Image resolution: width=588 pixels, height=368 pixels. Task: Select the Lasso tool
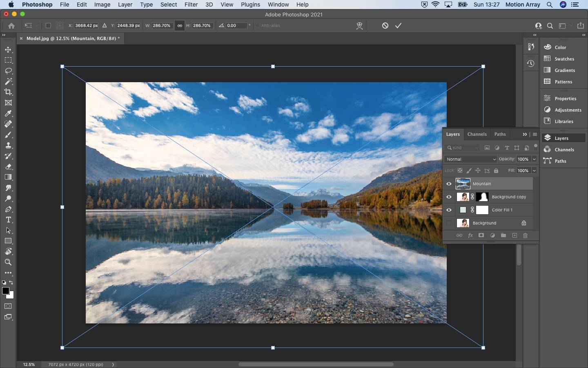pyautogui.click(x=8, y=71)
